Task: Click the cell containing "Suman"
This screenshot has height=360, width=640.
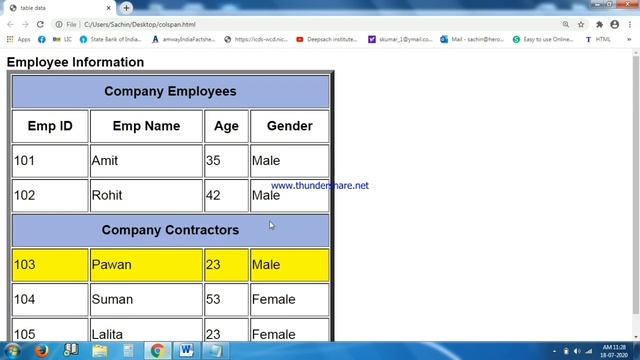Action: click(x=146, y=299)
